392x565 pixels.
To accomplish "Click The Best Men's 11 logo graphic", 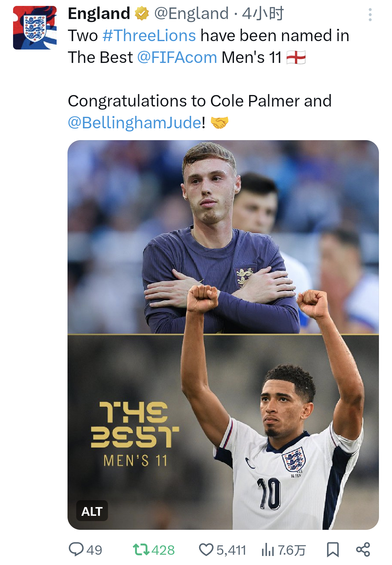I will tap(135, 433).
